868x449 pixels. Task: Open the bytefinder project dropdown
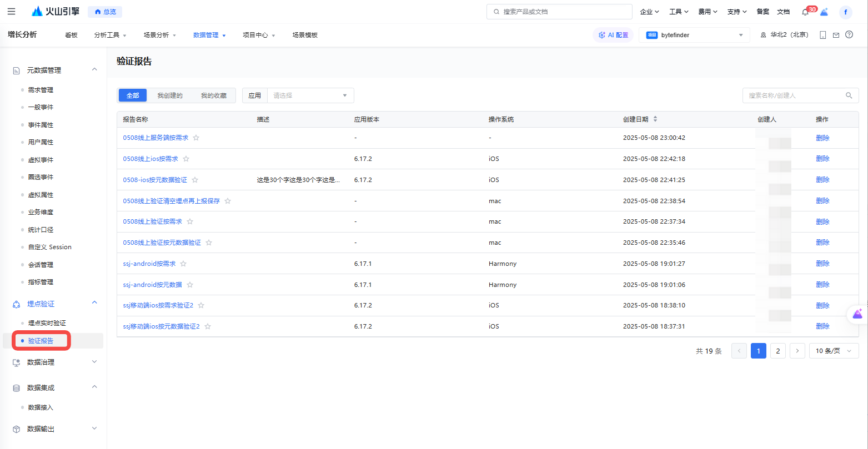point(694,35)
